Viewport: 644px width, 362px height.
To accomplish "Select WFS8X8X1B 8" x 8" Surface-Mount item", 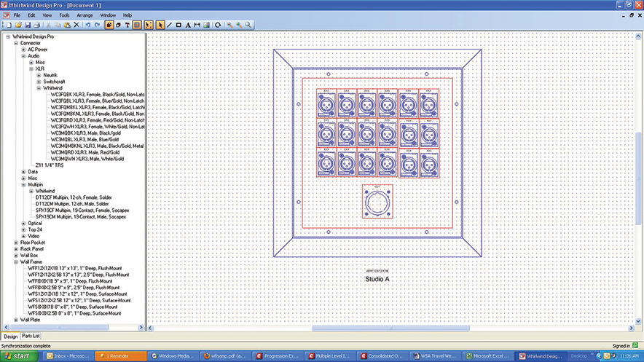I will click(x=73, y=307).
